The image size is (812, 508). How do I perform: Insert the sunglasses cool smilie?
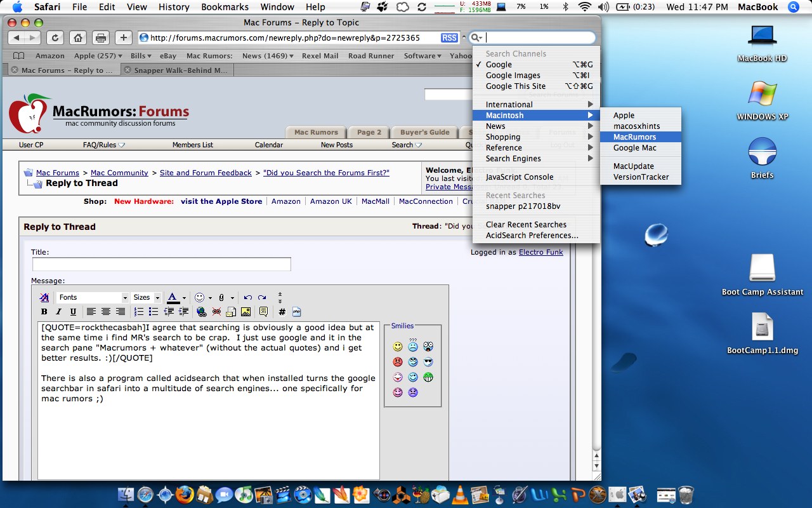tap(428, 362)
